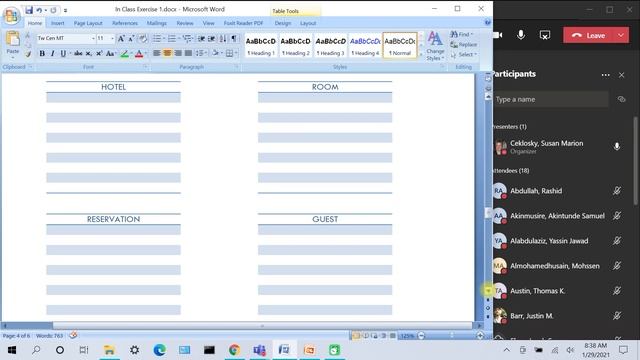The image size is (640, 360).
Task: Toggle center alignment
Action: [x=167, y=53]
